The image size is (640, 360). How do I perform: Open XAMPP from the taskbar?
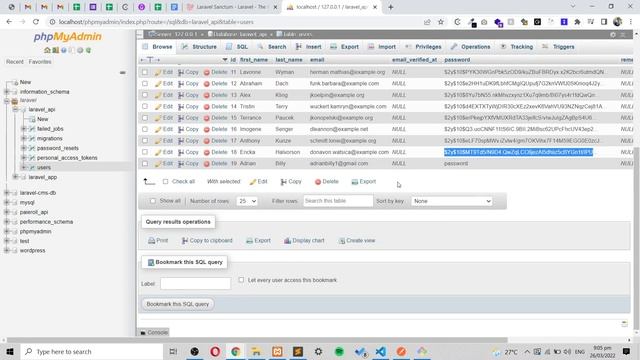coord(277,351)
